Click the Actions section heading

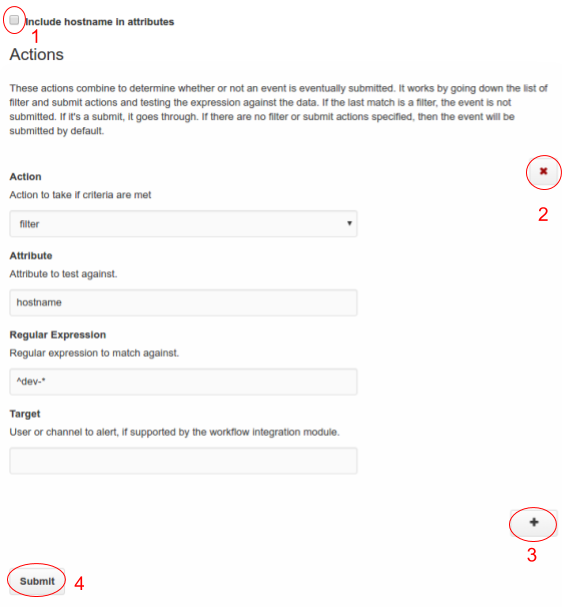[37, 55]
